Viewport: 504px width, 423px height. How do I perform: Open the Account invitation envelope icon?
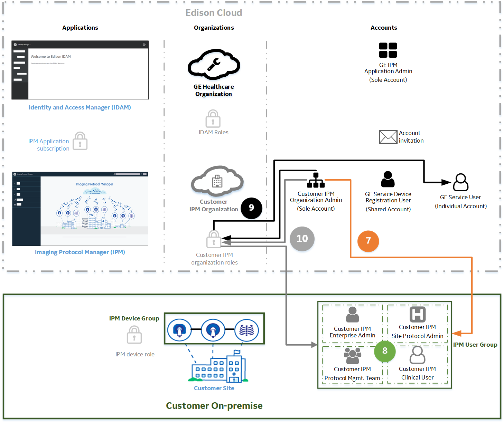[x=388, y=137]
